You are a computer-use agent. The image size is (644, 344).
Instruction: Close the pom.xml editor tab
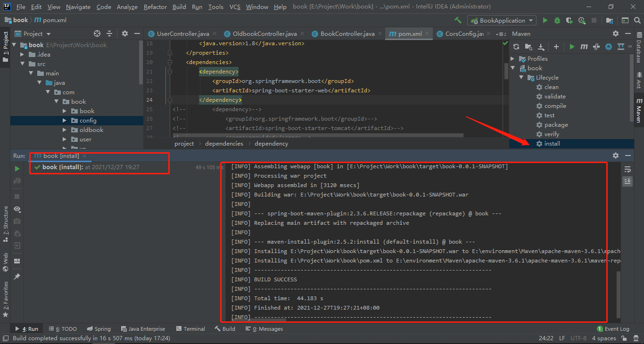[x=427, y=33]
